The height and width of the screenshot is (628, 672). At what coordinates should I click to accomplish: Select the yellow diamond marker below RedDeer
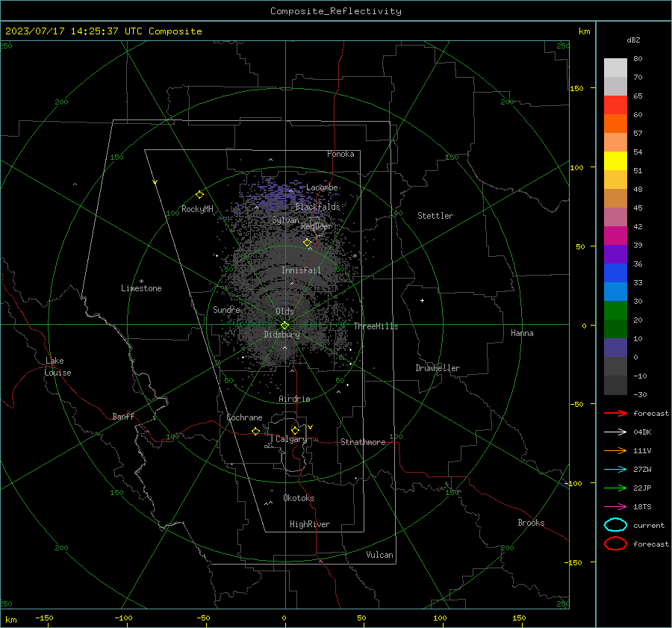[x=307, y=243]
